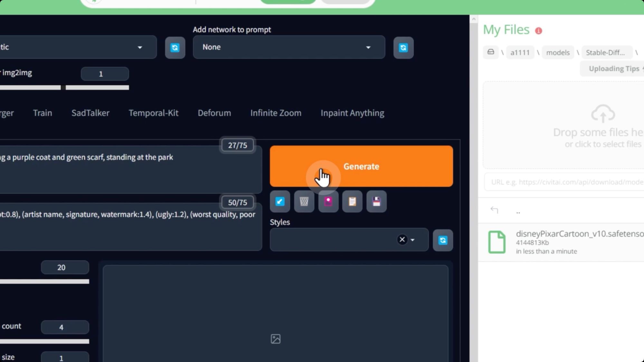This screenshot has width=644, height=362.
Task: Click the cloud upload icon in drop zone
Action: click(x=603, y=114)
